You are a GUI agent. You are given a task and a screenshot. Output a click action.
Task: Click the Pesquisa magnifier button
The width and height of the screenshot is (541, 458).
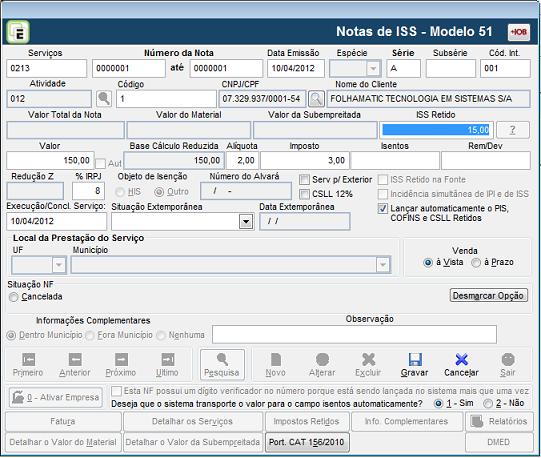[222, 364]
